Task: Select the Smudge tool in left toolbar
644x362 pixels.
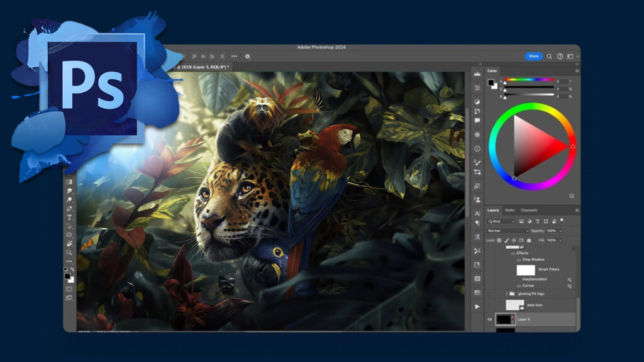Action: pos(69,191)
